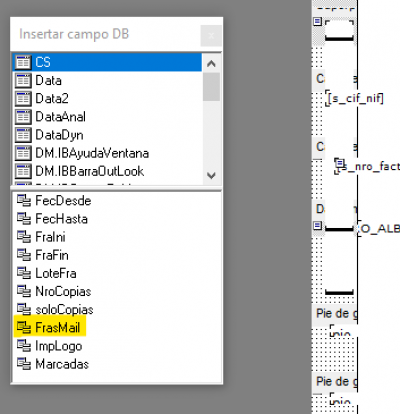Click the dataset list scrollbar thumb
The image size is (400, 414).
(211, 87)
